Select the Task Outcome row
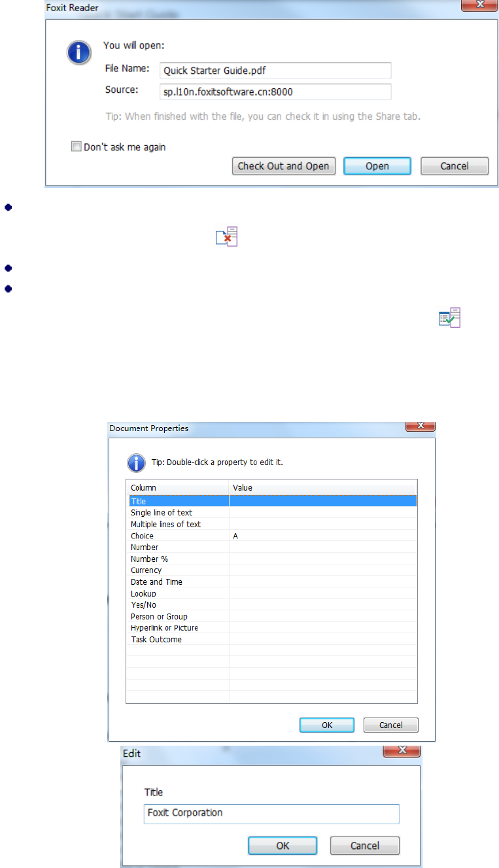 (x=272, y=639)
